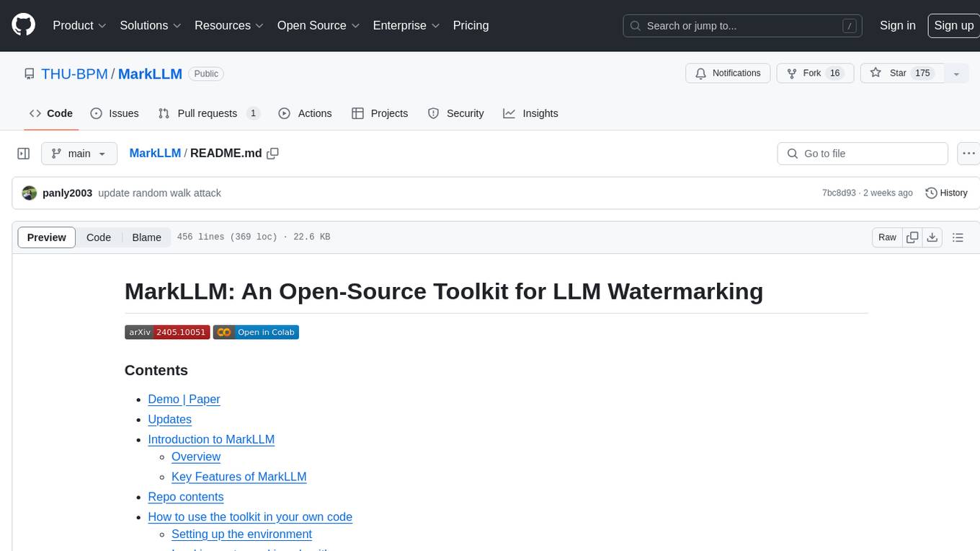Screen dimensions: 980x551
Task: Click the fork count 16
Action: click(835, 74)
